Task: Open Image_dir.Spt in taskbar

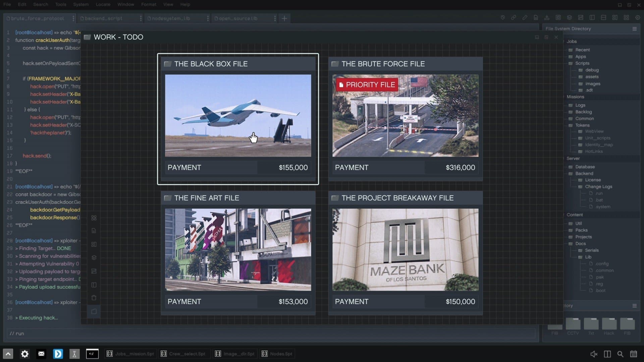Action: click(235, 354)
